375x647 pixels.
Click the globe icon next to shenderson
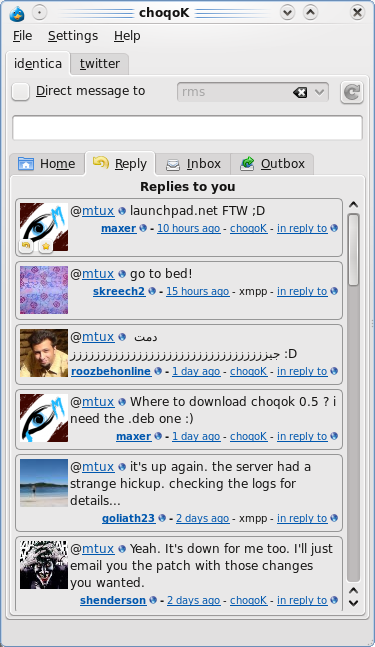point(153,600)
